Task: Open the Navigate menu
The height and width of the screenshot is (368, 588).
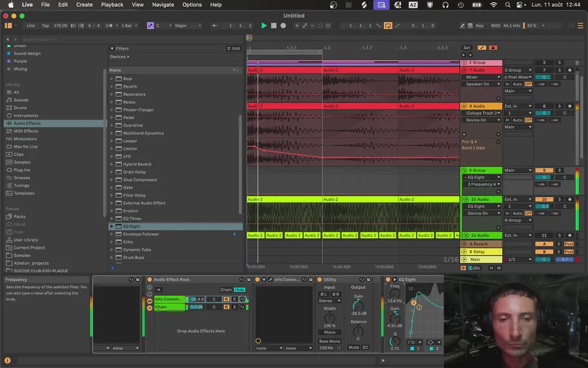Action: [x=163, y=5]
